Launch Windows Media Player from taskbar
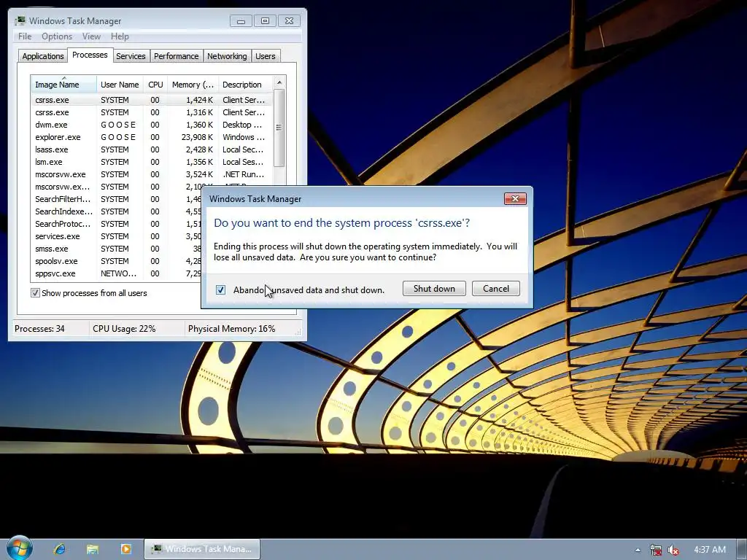The image size is (747, 560). (x=125, y=549)
